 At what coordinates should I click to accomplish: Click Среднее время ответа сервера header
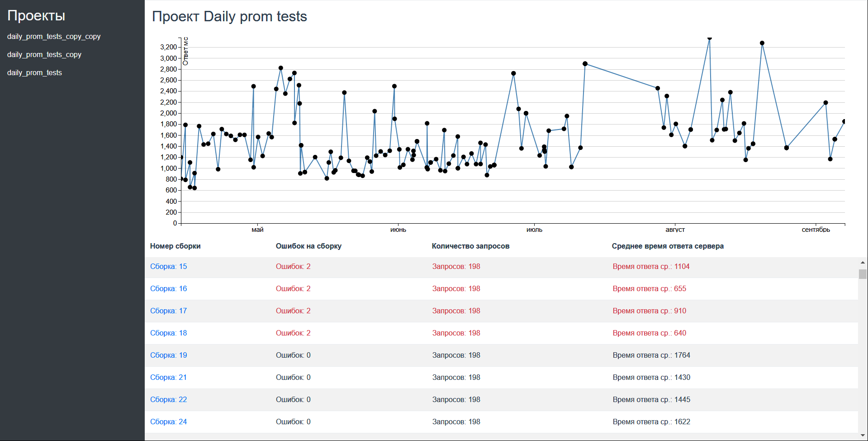point(668,246)
